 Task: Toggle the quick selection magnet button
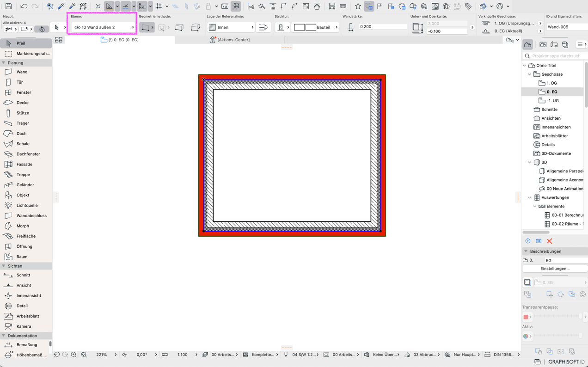point(42,29)
